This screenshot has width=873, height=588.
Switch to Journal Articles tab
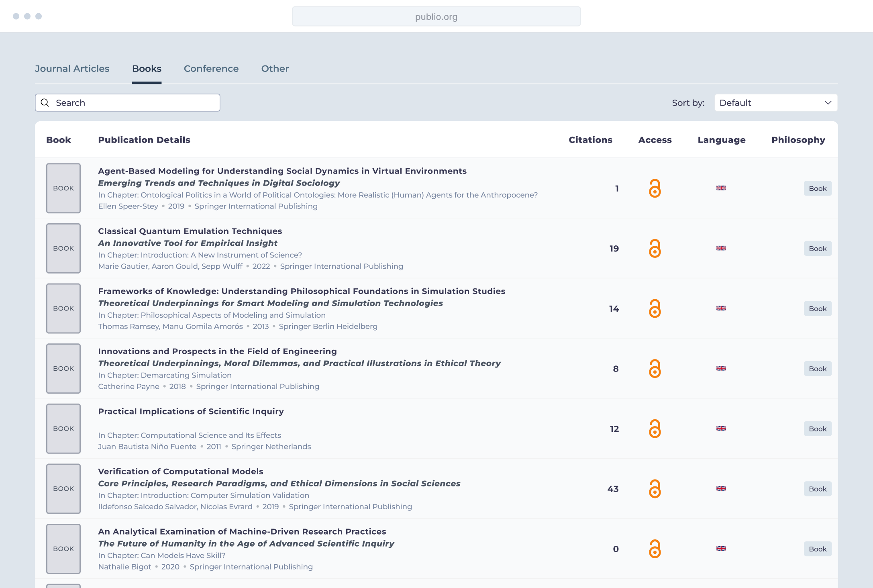(72, 69)
